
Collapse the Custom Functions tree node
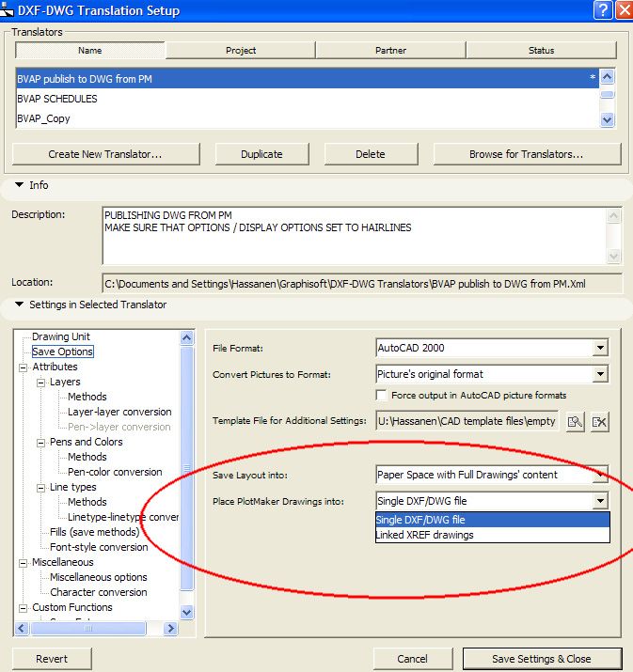click(x=24, y=608)
